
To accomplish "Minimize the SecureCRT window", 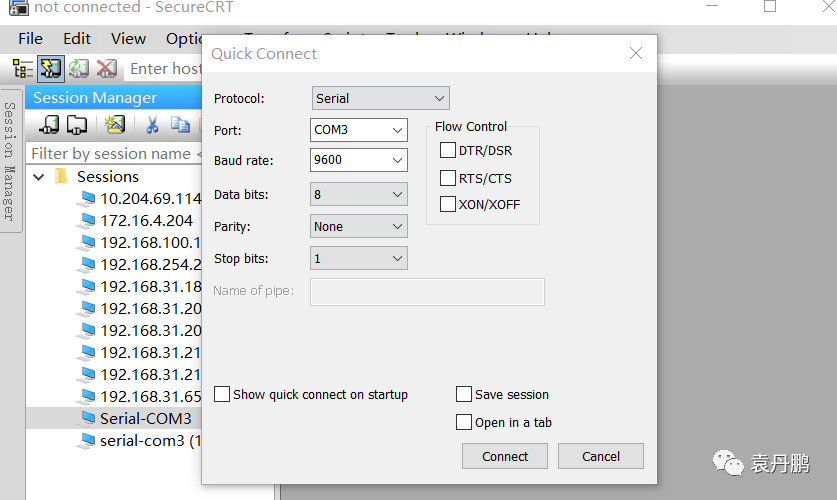I will click(712, 6).
